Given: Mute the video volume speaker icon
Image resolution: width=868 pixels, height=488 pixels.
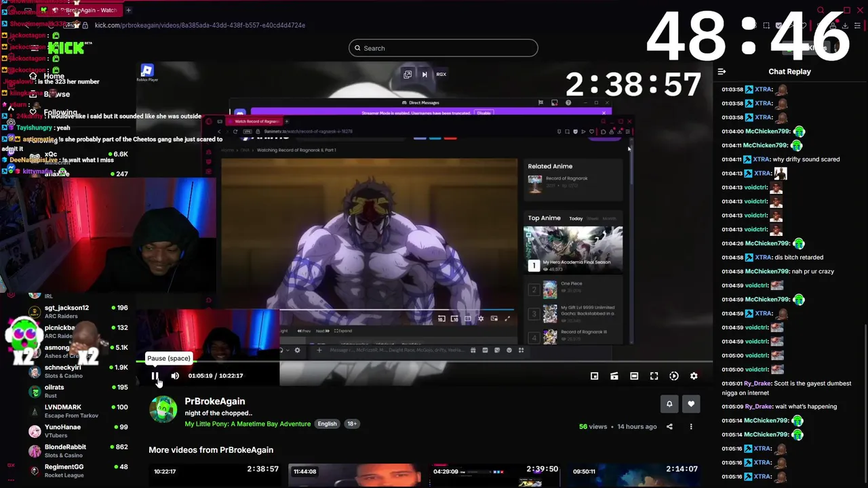Looking at the screenshot, I should pos(175,375).
